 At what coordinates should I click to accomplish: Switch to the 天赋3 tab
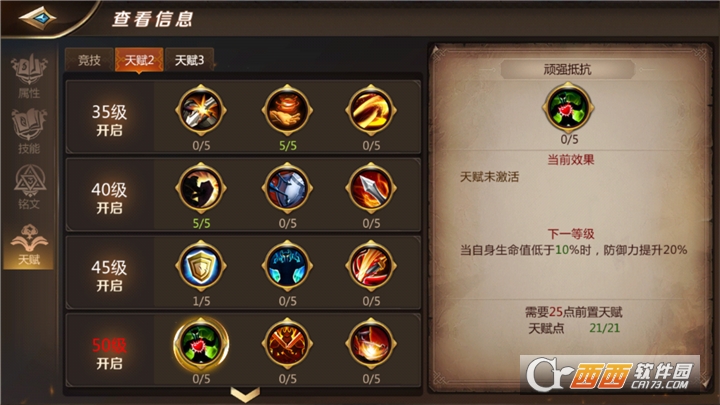coord(189,60)
